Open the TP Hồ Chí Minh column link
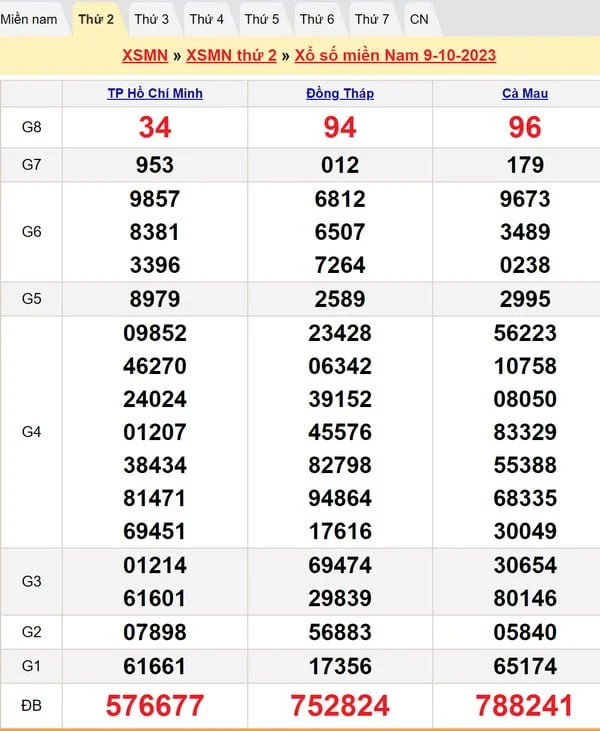The image size is (600, 731). (x=155, y=93)
